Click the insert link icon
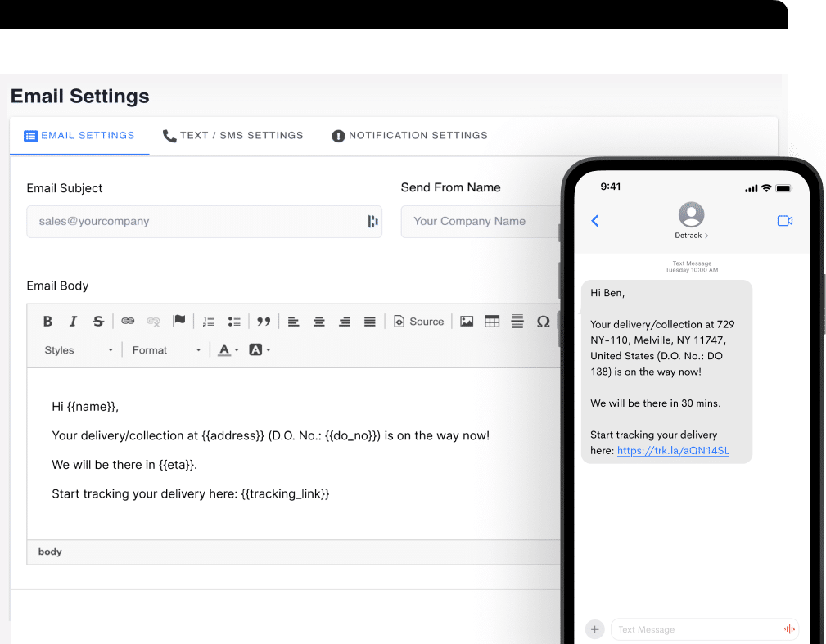Screen dimensions: 826x644 pyautogui.click(x=128, y=322)
